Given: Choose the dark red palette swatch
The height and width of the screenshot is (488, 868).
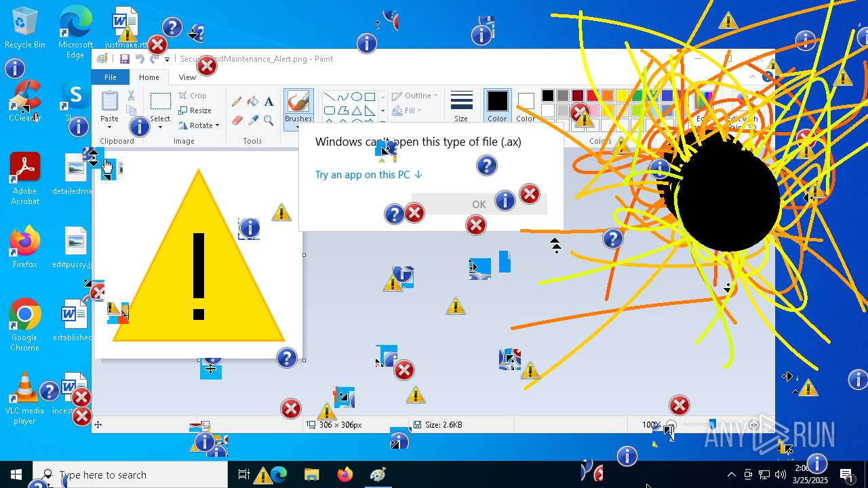Looking at the screenshot, I should pos(578,96).
